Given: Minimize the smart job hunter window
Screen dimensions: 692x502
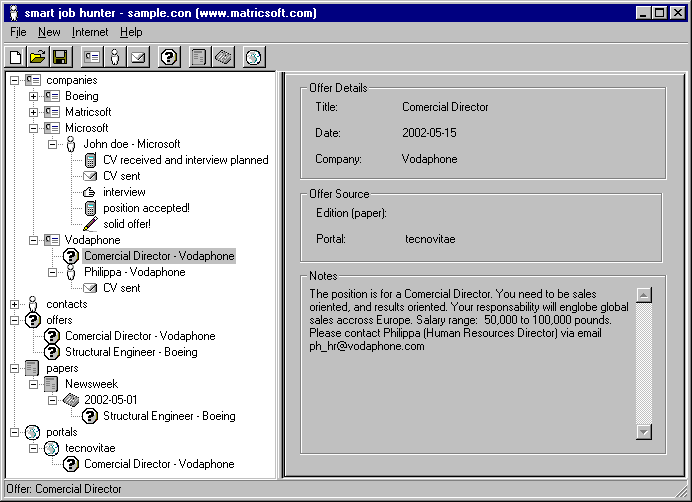Looking at the screenshot, I should (x=644, y=13).
